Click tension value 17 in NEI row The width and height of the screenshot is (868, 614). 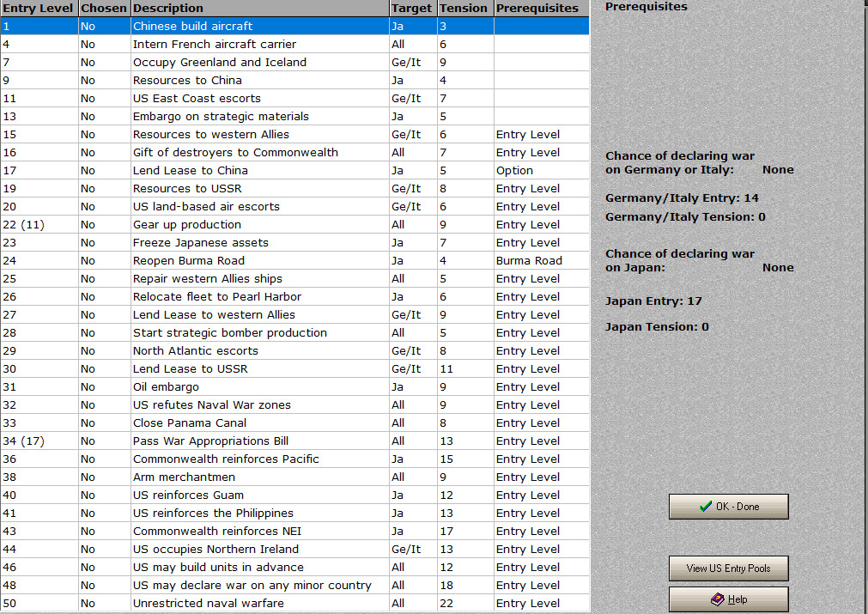pyautogui.click(x=465, y=532)
